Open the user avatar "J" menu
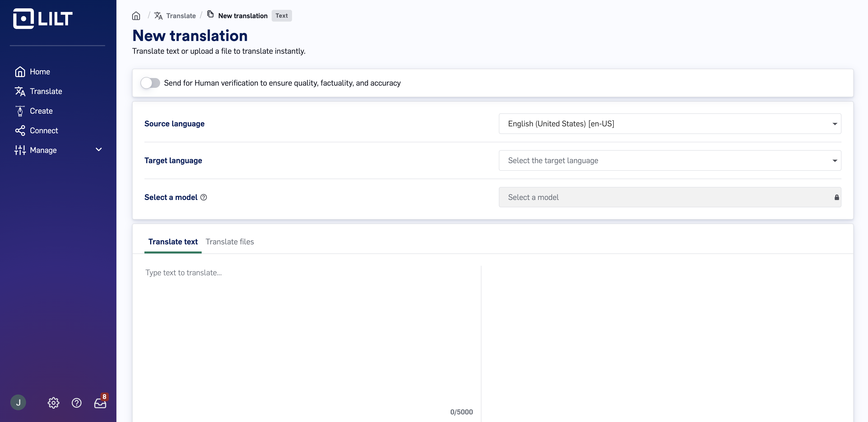 (x=18, y=402)
